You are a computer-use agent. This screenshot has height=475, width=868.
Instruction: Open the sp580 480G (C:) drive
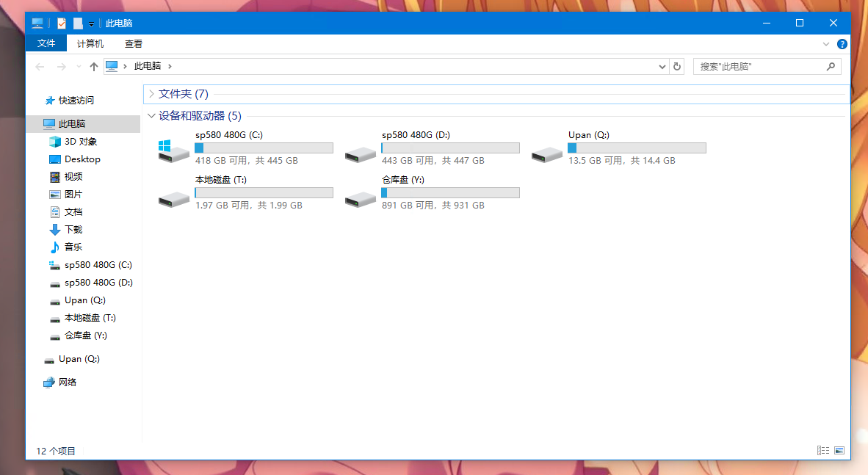click(174, 151)
